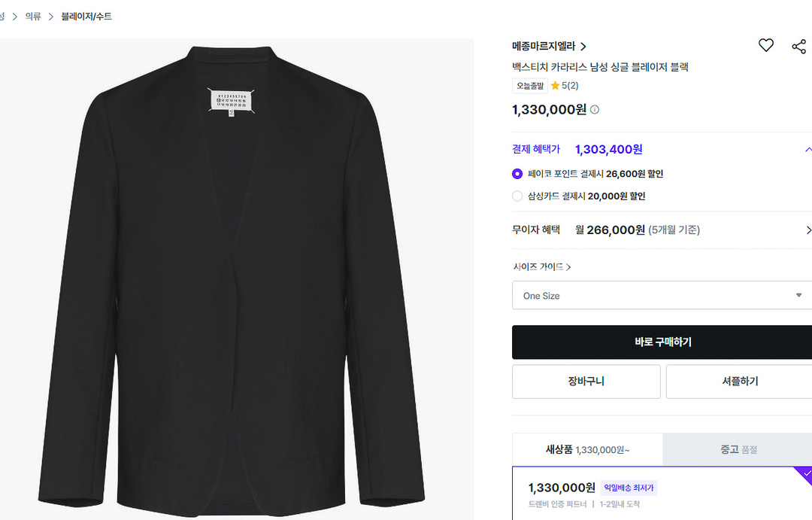Add product to wishlist with heart icon
The image size is (812, 520).
point(765,46)
